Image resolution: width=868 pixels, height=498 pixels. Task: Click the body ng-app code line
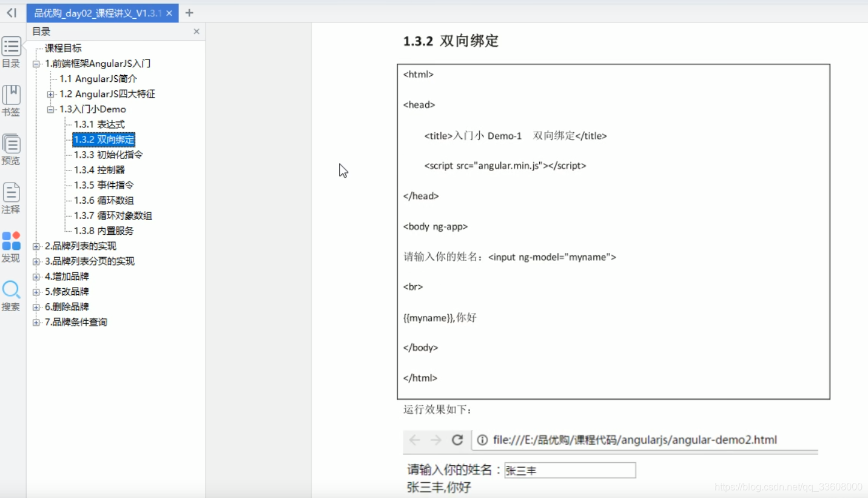[436, 227]
